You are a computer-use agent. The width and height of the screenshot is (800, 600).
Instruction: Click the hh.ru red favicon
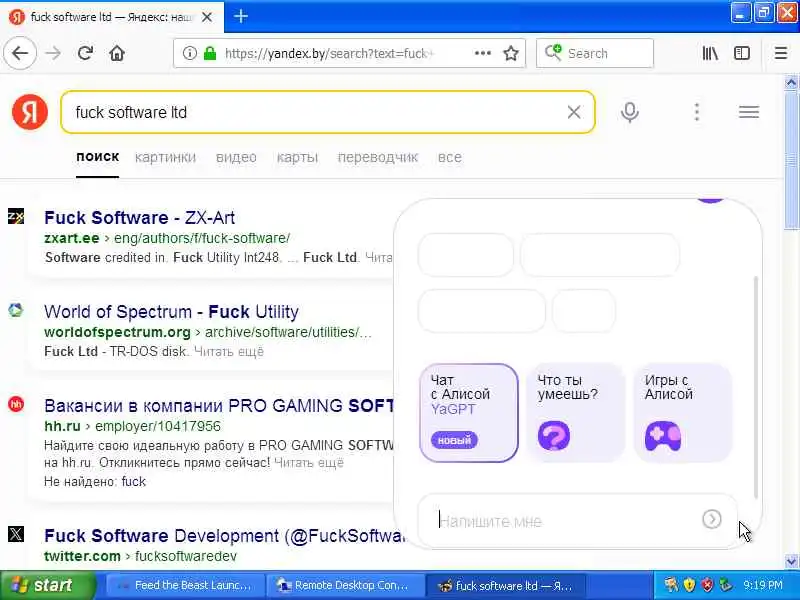coord(16,404)
